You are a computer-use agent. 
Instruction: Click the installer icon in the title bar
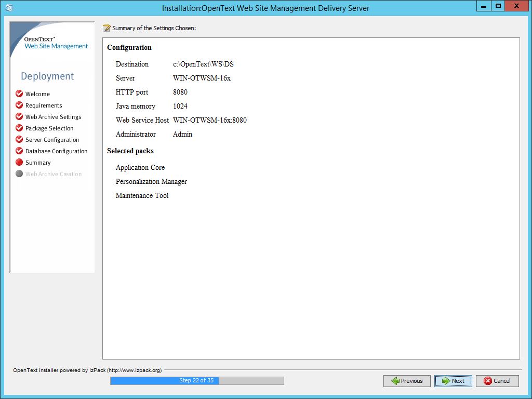pyautogui.click(x=9, y=8)
